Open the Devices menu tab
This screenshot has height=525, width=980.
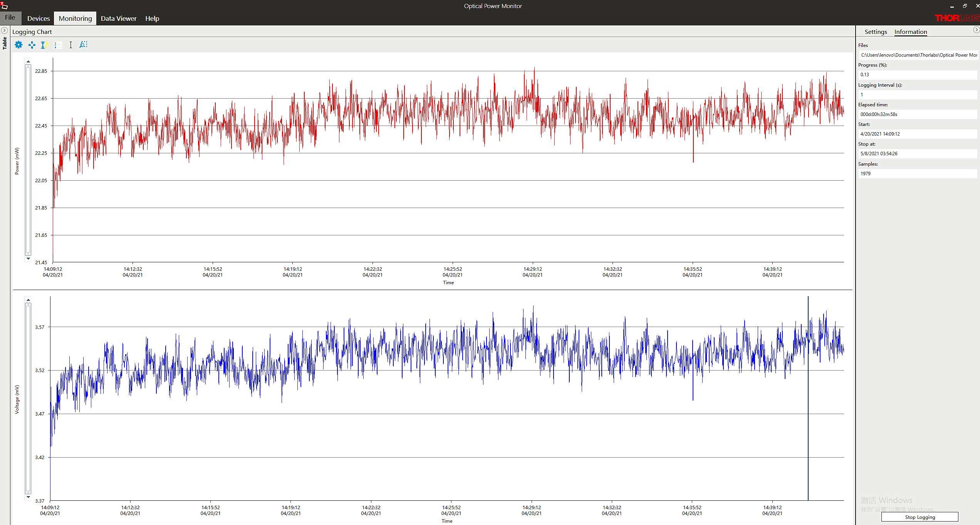tap(39, 18)
